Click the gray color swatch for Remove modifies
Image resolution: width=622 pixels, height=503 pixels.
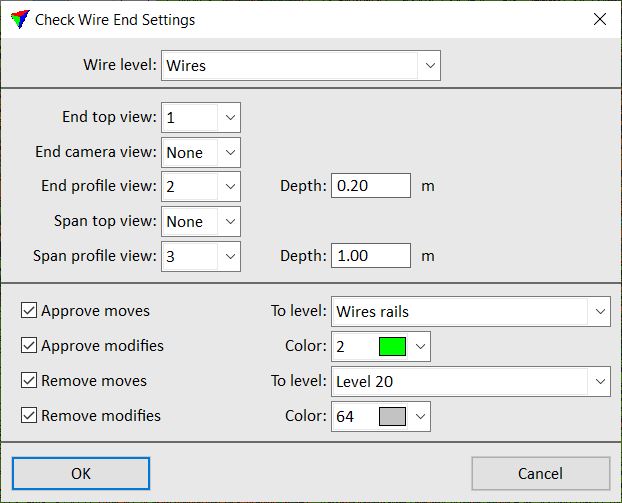coord(392,416)
